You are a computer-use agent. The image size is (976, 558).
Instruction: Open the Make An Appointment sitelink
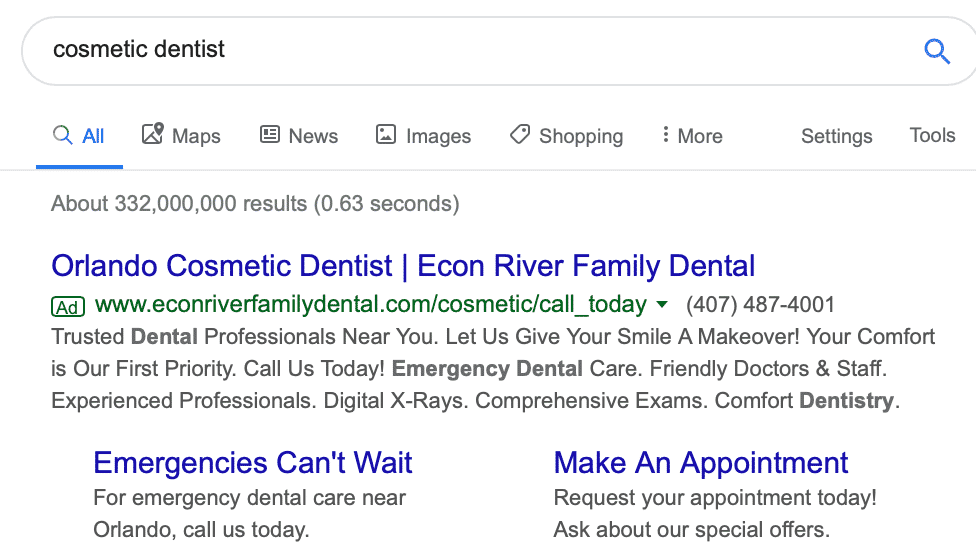pos(701,463)
